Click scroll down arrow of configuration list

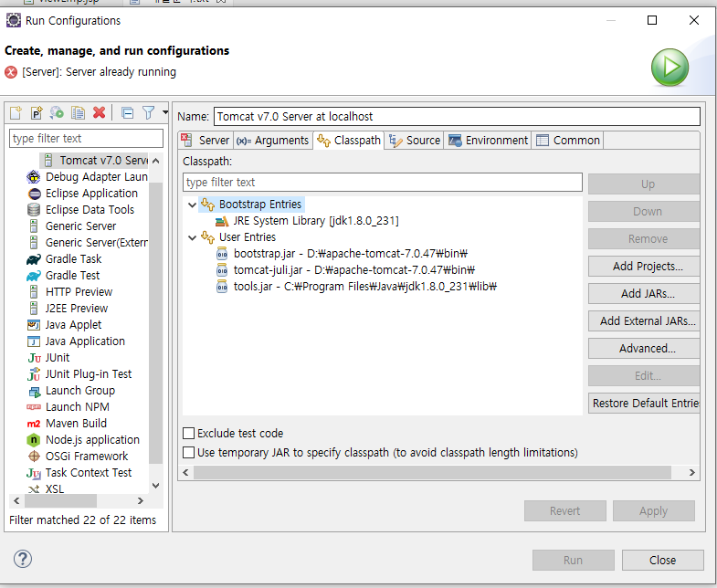tap(156, 486)
